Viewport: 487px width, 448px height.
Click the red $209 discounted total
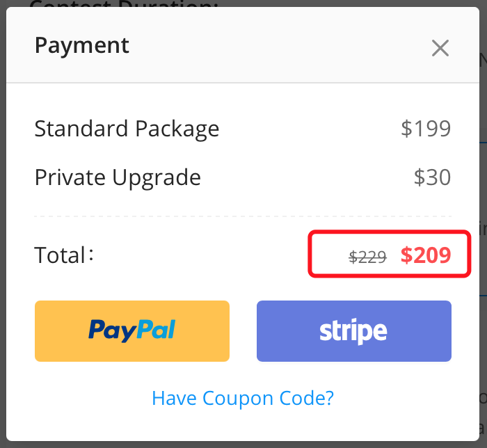426,255
